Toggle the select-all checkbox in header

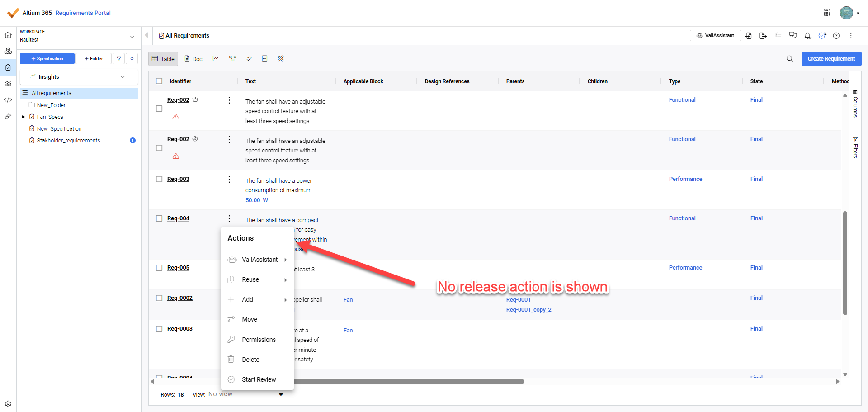[x=159, y=81]
